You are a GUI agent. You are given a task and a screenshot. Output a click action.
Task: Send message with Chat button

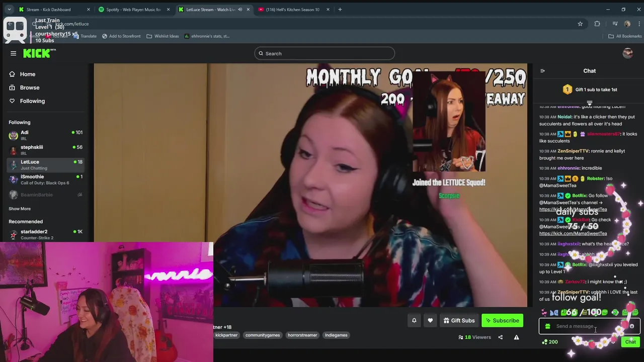pyautogui.click(x=630, y=342)
